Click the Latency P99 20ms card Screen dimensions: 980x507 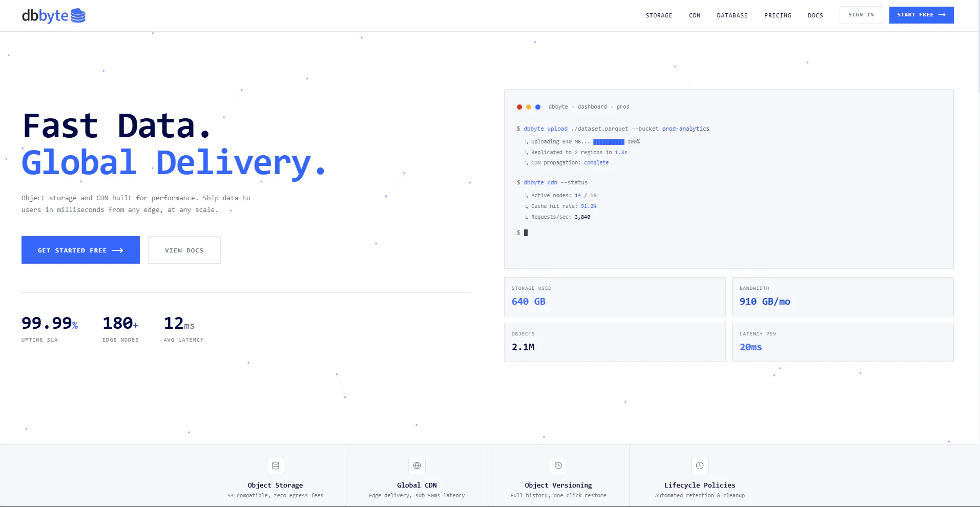point(843,342)
